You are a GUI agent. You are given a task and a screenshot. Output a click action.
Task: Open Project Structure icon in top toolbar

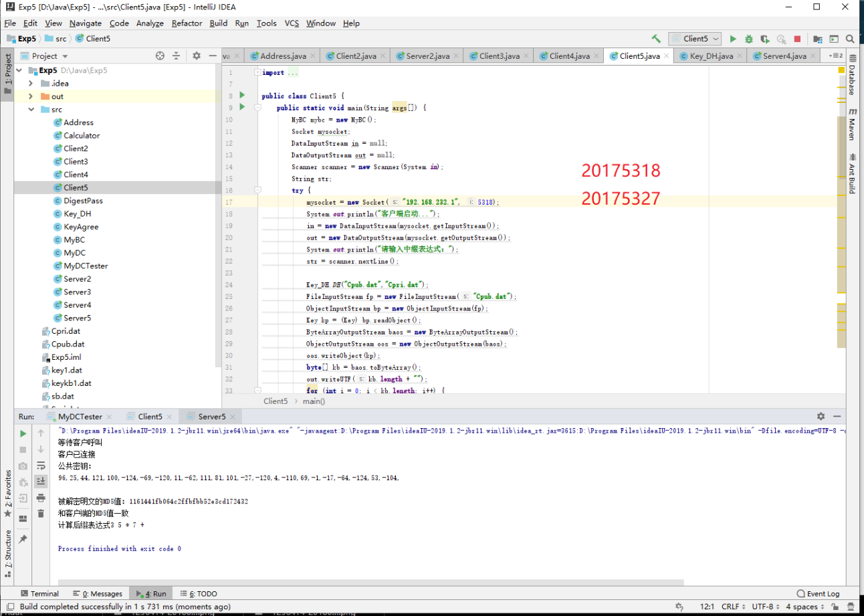tap(818, 39)
